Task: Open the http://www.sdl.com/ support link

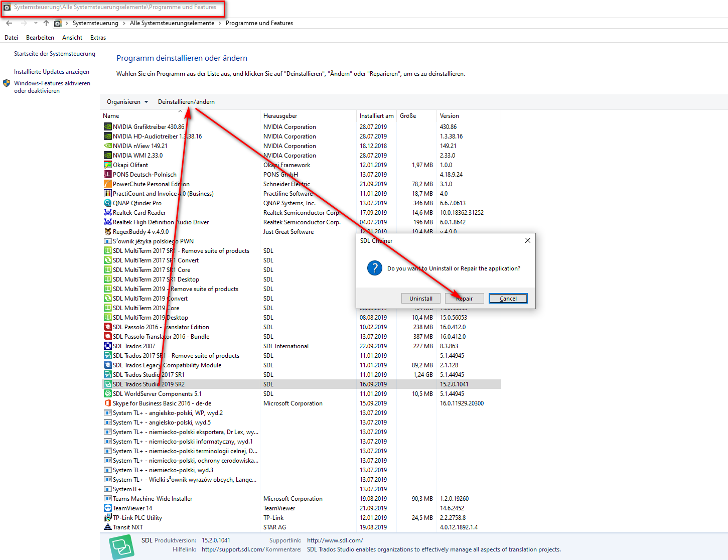Action: 335,540
